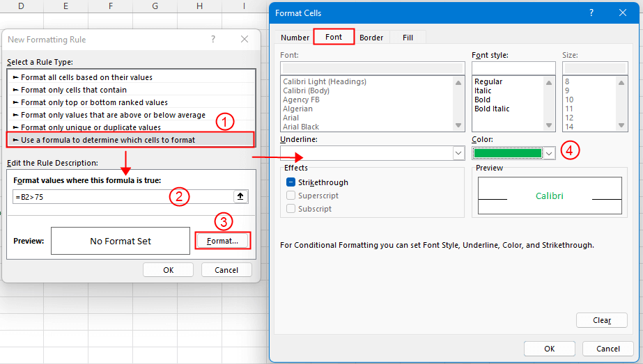643x364 pixels.
Task: Click the formula range collapse icon
Action: click(x=240, y=197)
